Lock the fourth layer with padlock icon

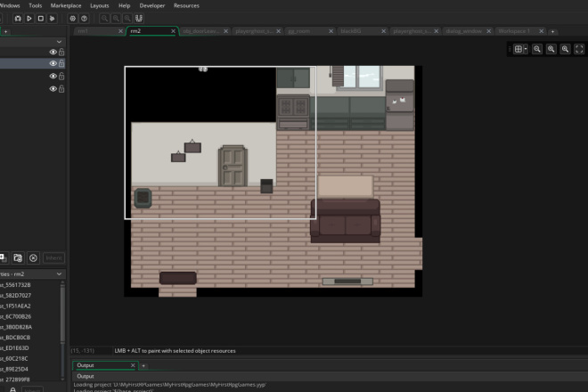61,89
